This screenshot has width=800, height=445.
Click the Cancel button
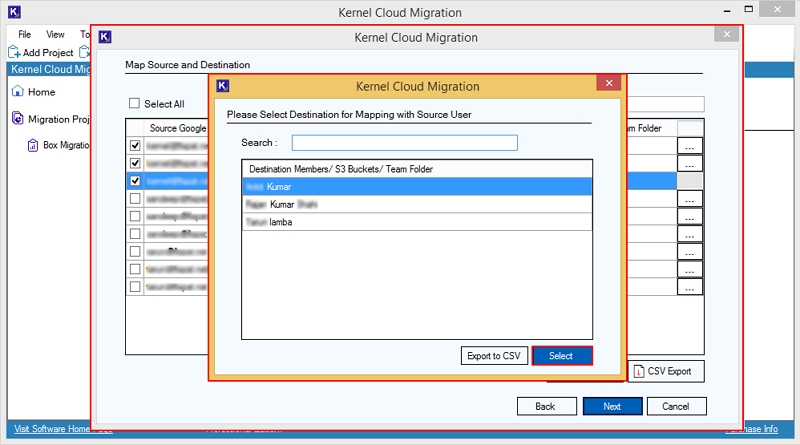tap(677, 406)
